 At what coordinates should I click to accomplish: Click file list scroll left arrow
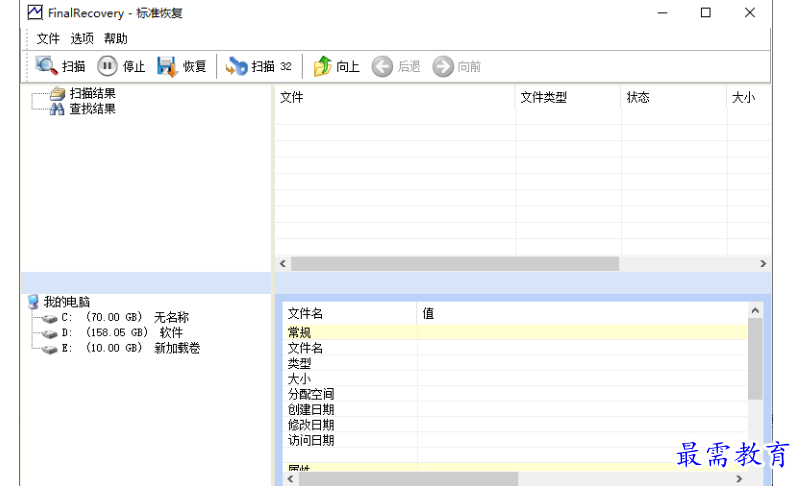(283, 264)
